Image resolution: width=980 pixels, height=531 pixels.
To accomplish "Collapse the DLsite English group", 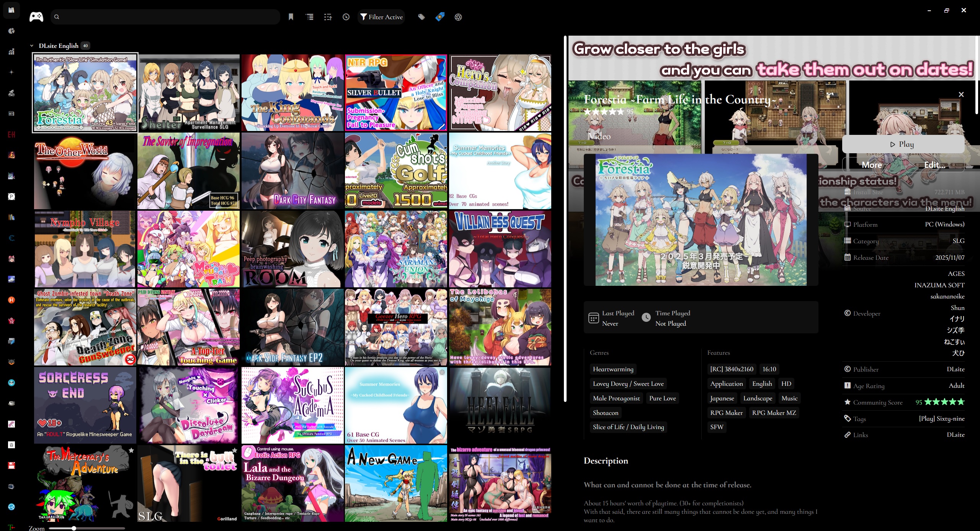I will [x=32, y=46].
